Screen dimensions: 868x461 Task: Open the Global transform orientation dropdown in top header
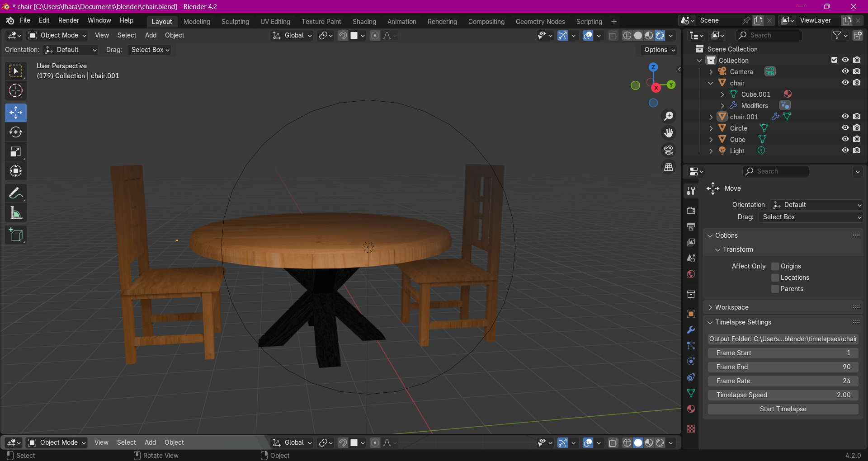tap(292, 35)
